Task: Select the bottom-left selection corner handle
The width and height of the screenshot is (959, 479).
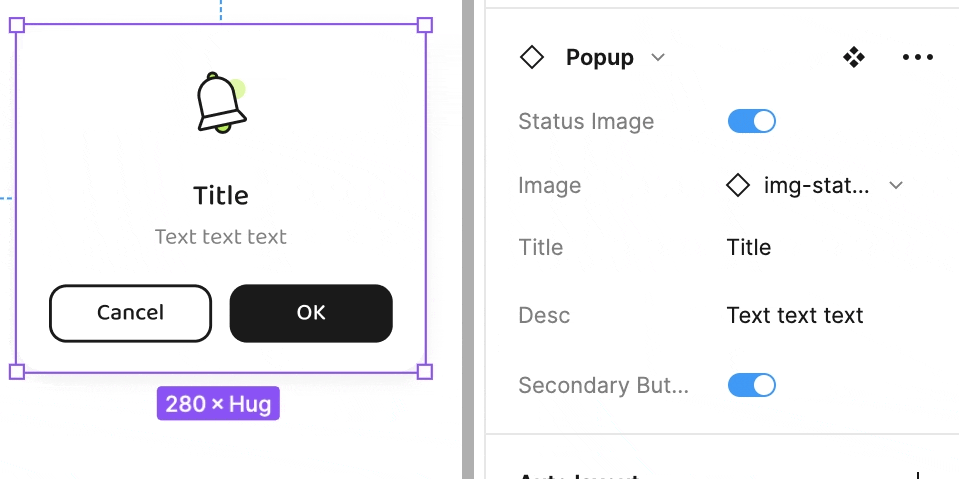Action: 17,371
